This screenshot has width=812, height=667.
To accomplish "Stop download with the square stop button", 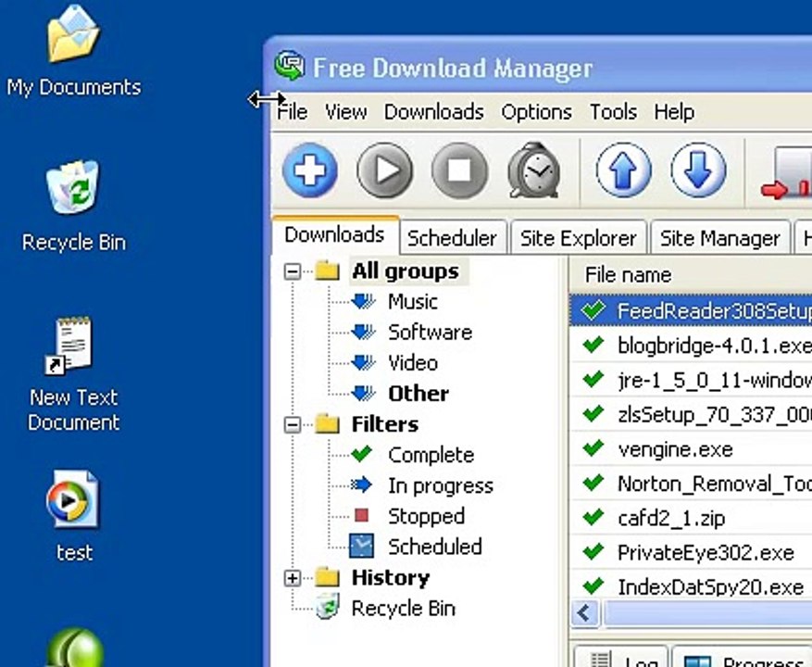I will coord(459,170).
